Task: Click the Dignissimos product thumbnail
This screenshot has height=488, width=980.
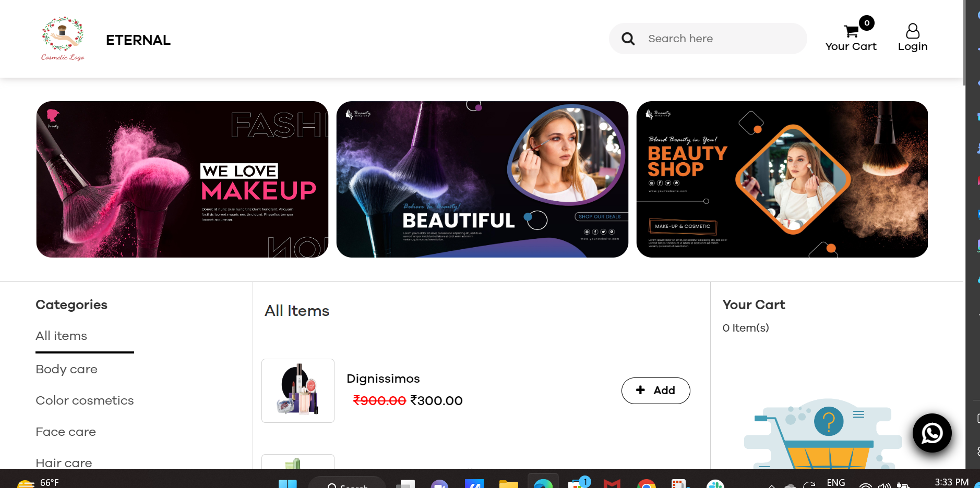Action: [298, 391]
